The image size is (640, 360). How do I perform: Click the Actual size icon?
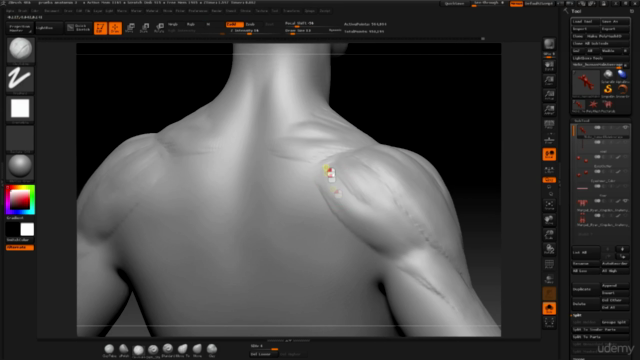coord(549,96)
